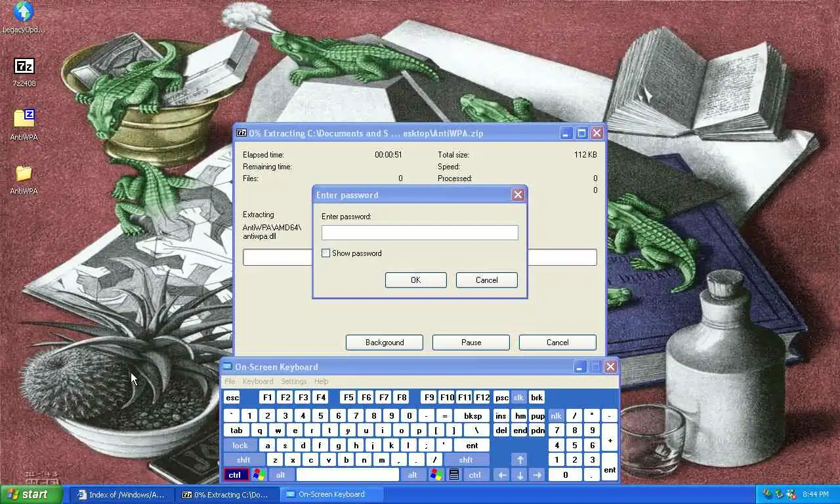This screenshot has width=840, height=504.
Task: Click the esc key on On-Screen Keyboard
Action: (x=232, y=397)
